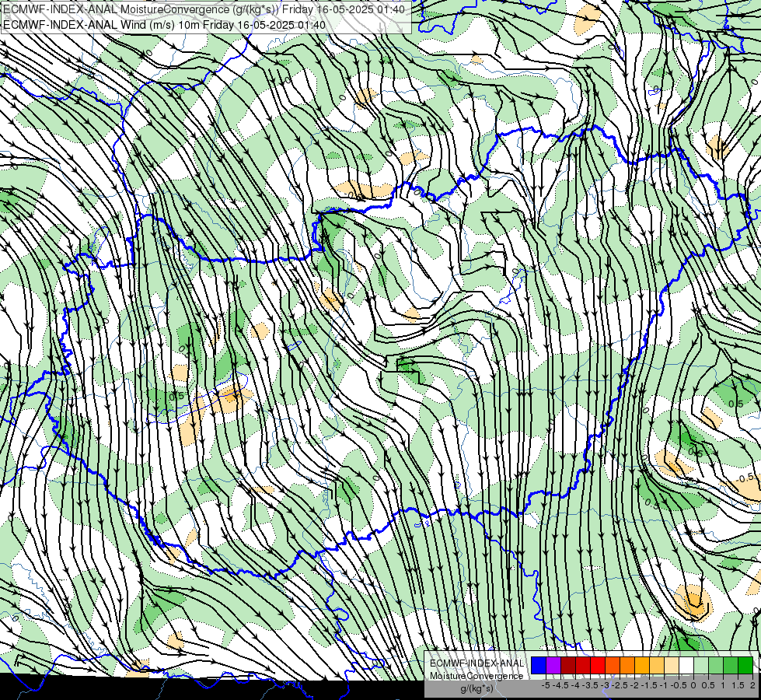Click the legend label ECMWF-INDEX-ANAL
The width and height of the screenshot is (761, 700).
coord(476,663)
